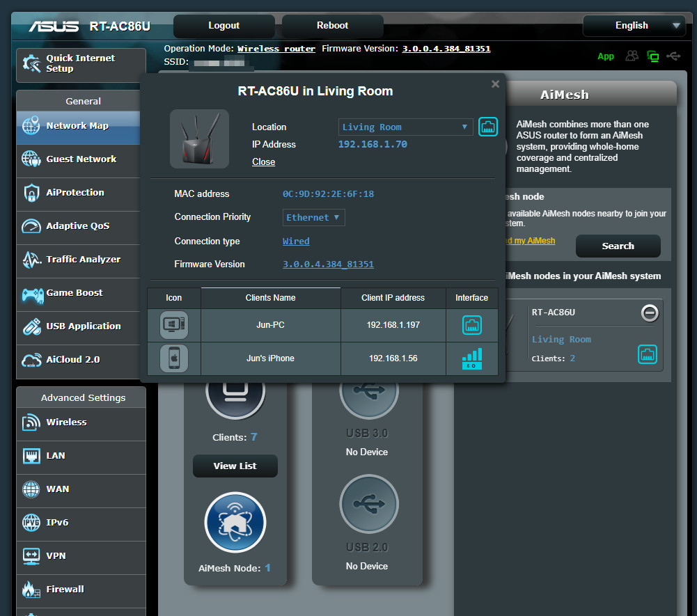Click the Close link in popup
Image resolution: width=697 pixels, height=616 pixels.
point(263,162)
